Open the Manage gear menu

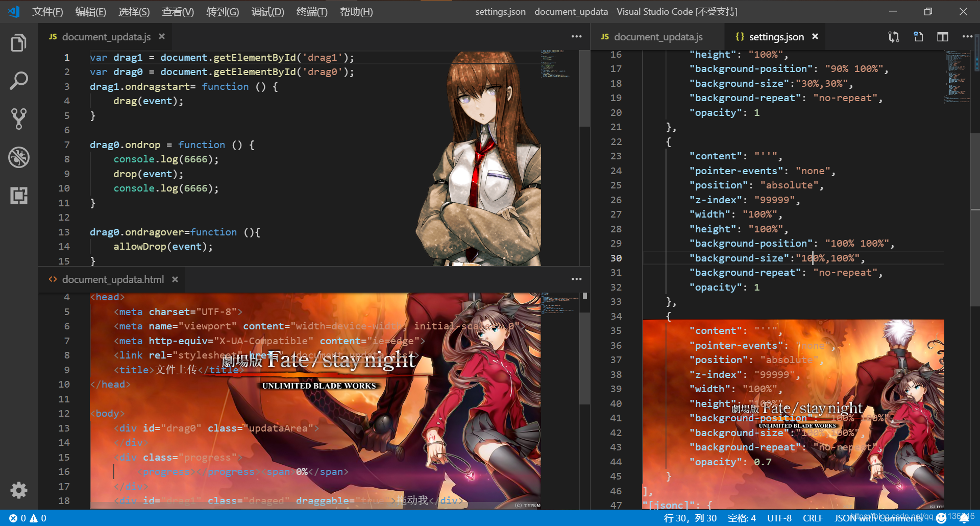click(x=19, y=490)
